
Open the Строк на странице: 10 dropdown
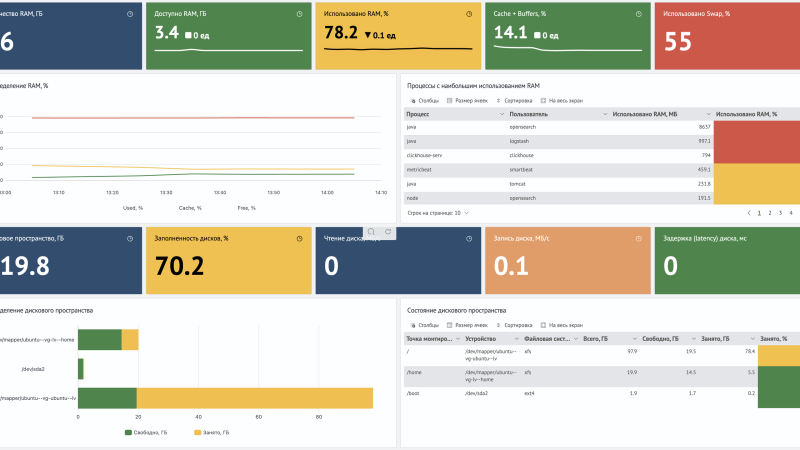(x=438, y=213)
